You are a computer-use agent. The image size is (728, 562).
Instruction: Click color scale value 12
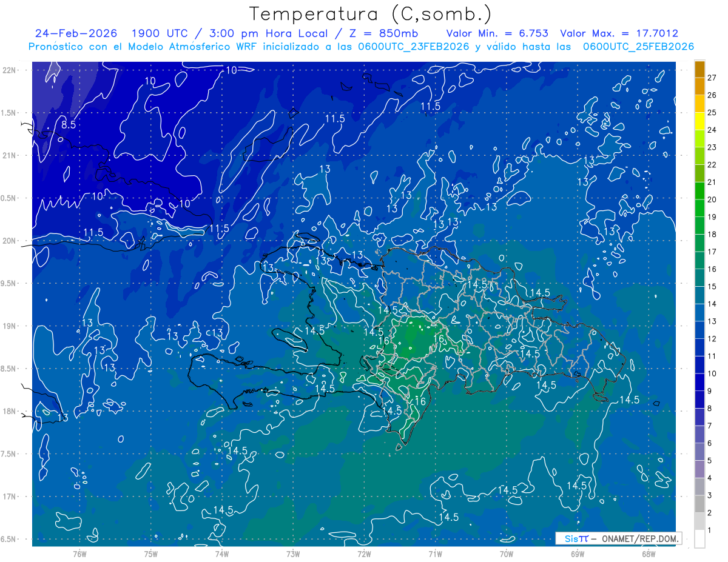pyautogui.click(x=712, y=338)
